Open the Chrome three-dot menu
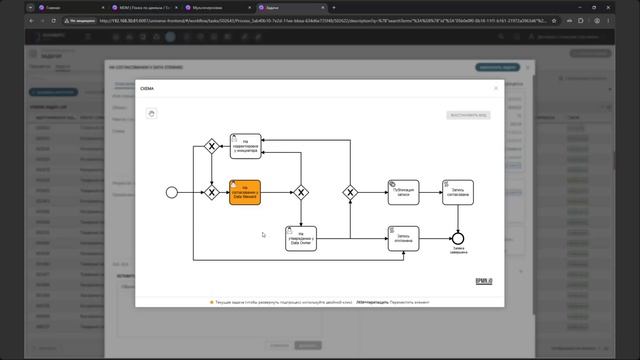Viewport: 640px width, 360px height. [608, 20]
